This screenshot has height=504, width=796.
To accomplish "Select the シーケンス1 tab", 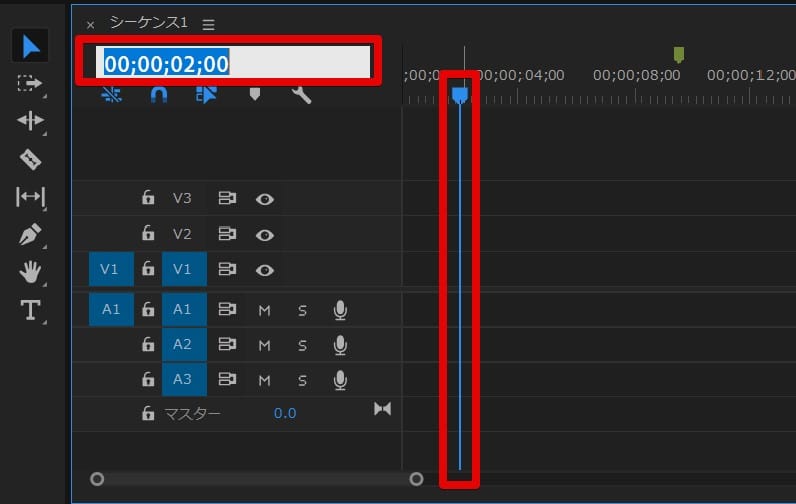I will 148,23.
